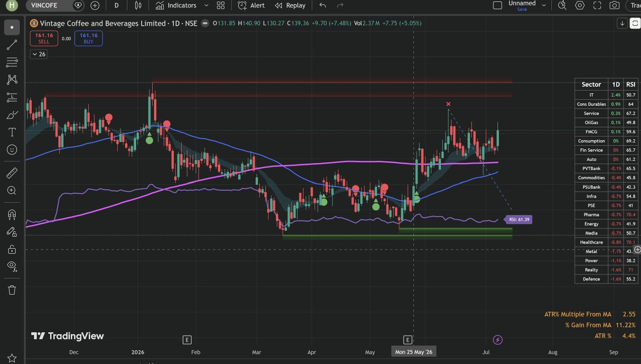Hide all drawings with eye icon
The width and height of the screenshot is (641, 364).
click(12, 266)
